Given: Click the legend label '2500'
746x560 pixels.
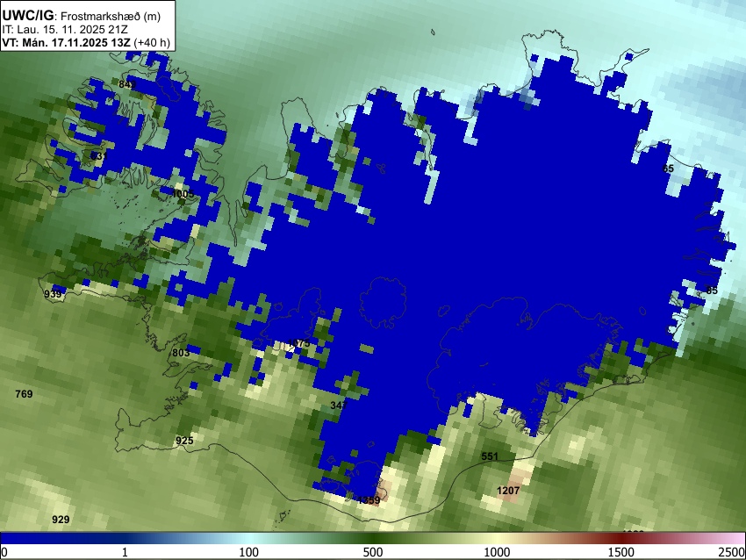Looking at the screenshot, I should click(732, 552).
